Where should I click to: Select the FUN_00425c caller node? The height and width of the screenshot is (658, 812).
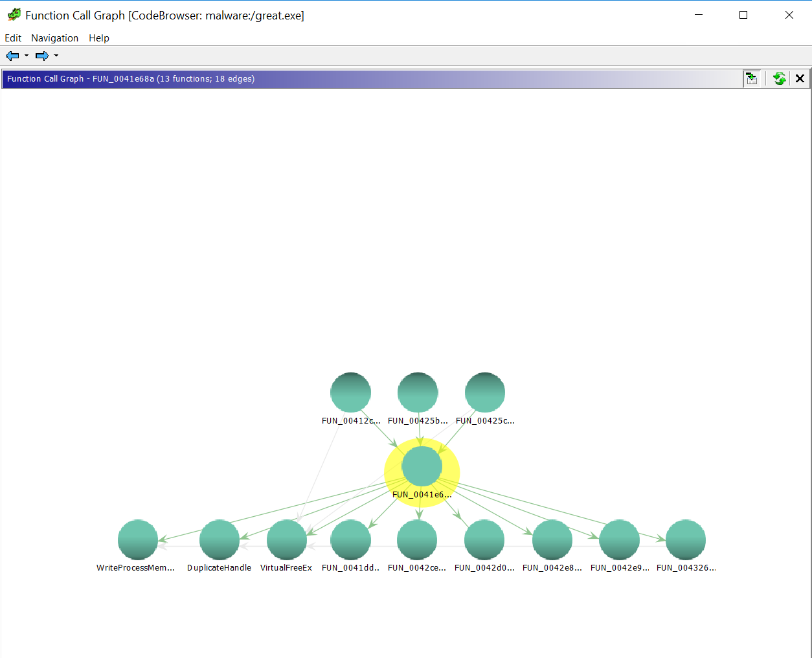pos(485,392)
